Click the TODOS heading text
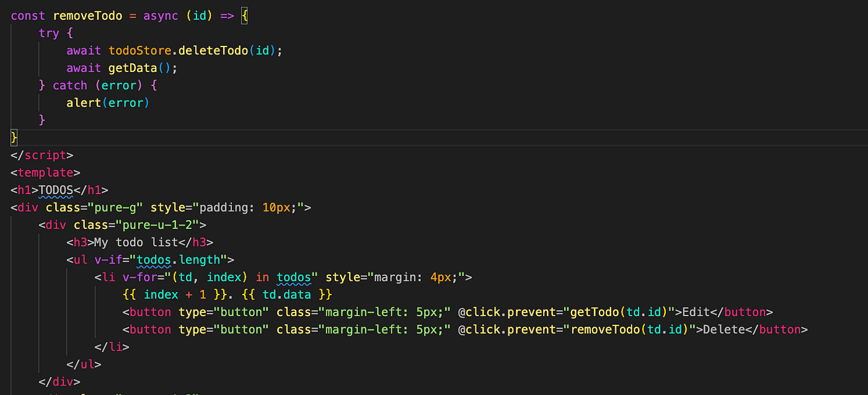Image resolution: width=868 pixels, height=395 pixels. [x=56, y=190]
